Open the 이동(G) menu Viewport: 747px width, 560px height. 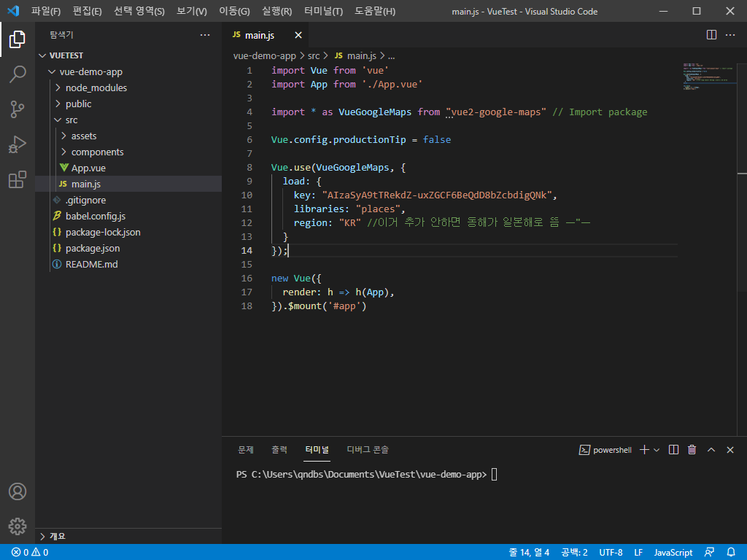point(234,11)
